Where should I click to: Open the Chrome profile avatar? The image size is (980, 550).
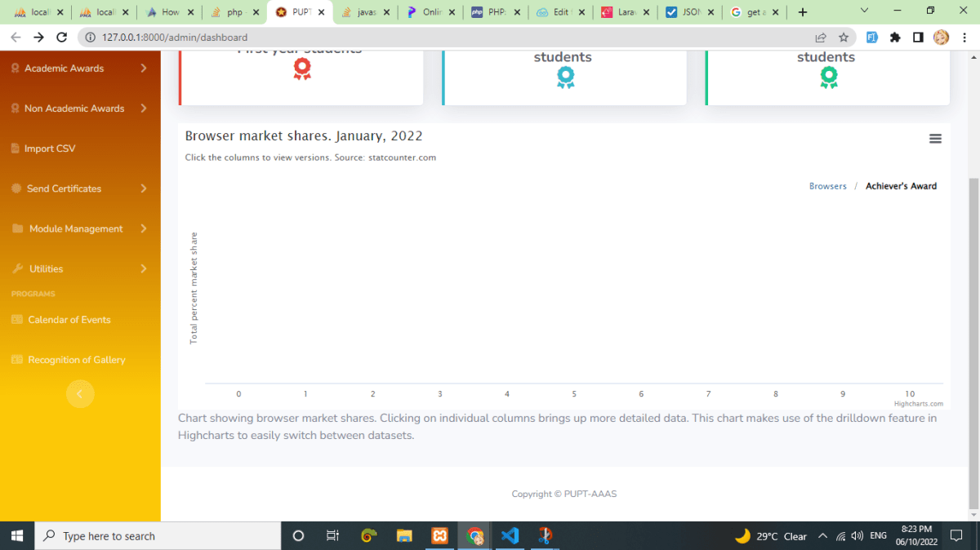pos(941,38)
